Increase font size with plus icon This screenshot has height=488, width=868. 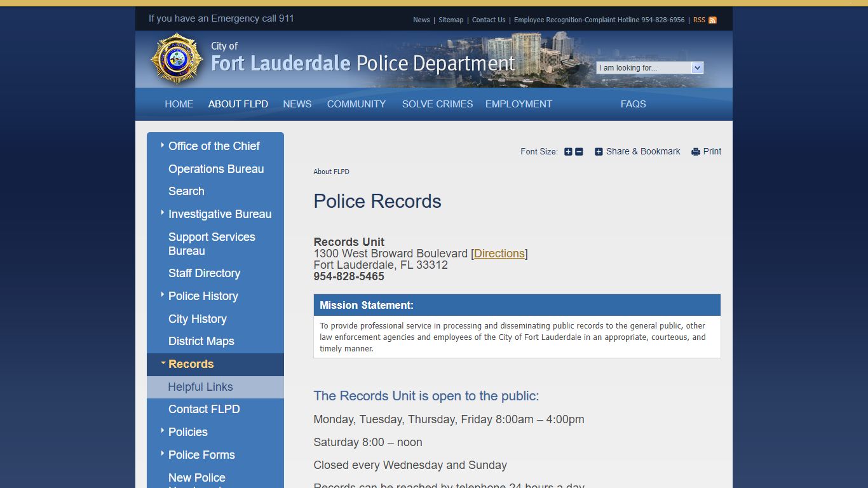point(568,151)
